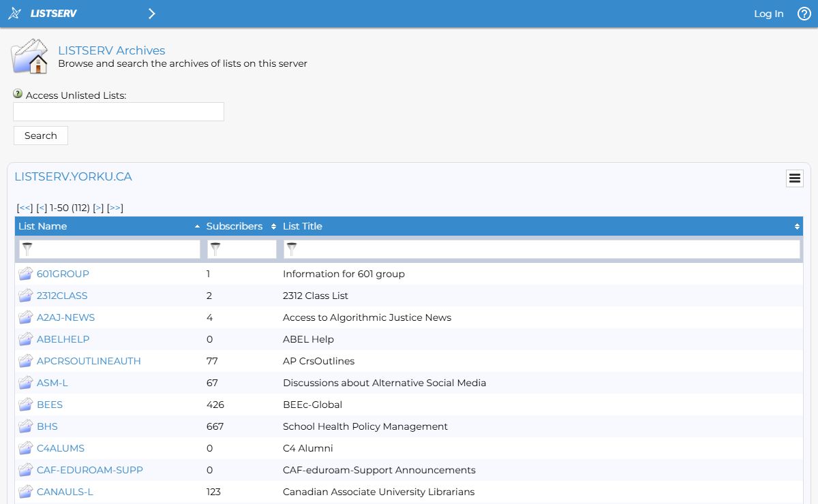
Task: Click the C4ALUMS folder icon
Action: coord(26,448)
